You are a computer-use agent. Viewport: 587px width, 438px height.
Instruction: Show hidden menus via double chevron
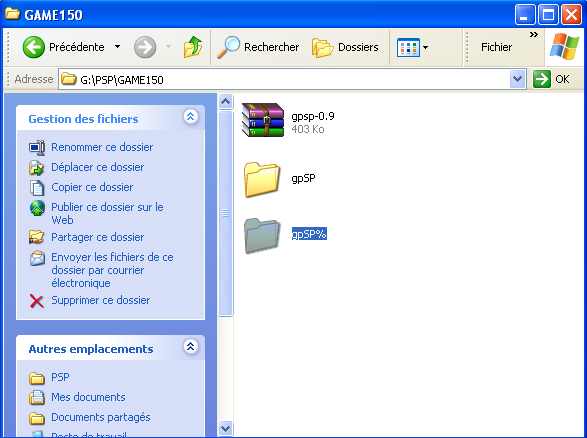[x=533, y=35]
